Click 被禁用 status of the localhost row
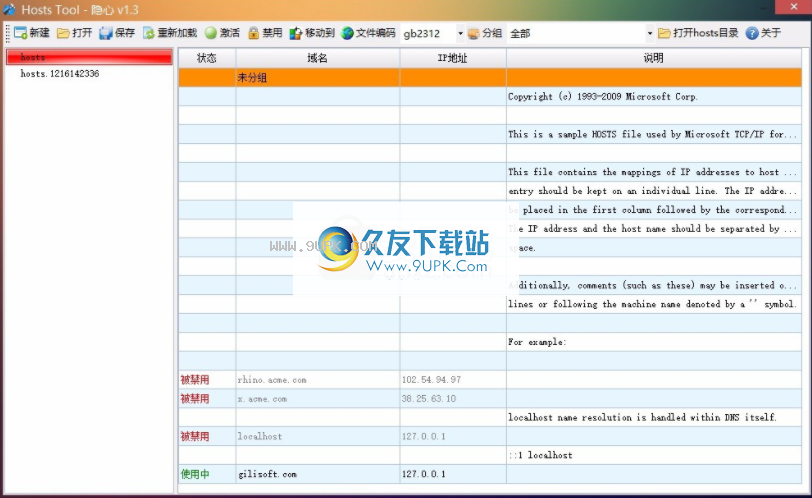Image resolution: width=812 pixels, height=498 pixels. pyautogui.click(x=195, y=436)
